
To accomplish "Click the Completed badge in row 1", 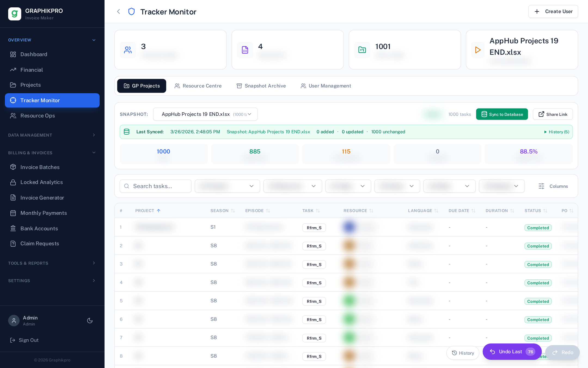I will click(x=538, y=228).
